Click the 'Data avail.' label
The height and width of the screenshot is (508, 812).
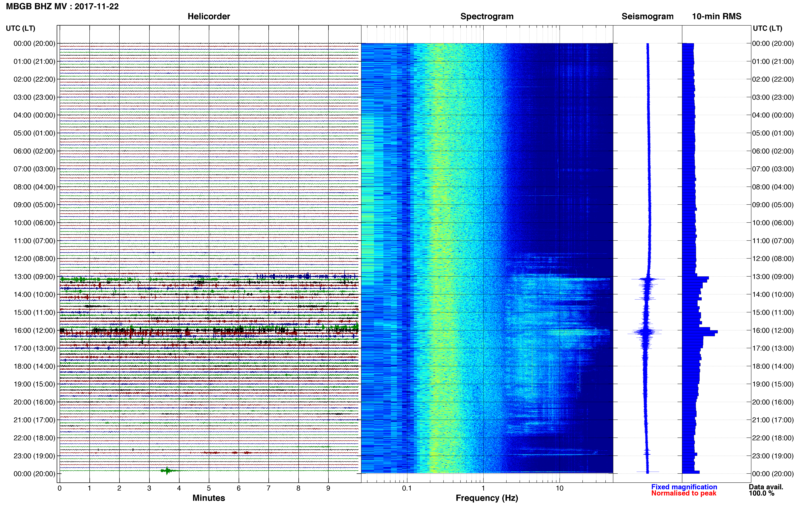click(x=766, y=487)
